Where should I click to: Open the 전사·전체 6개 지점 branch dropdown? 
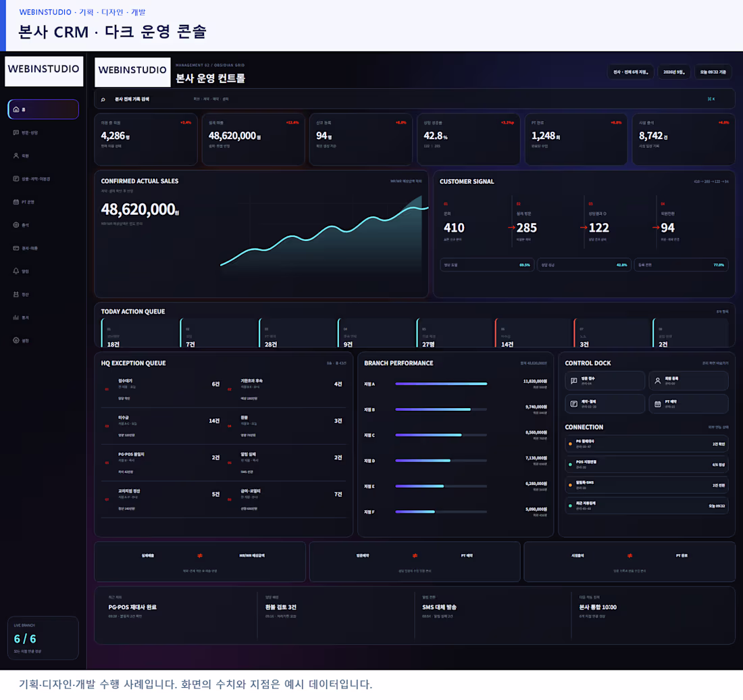[x=631, y=72]
